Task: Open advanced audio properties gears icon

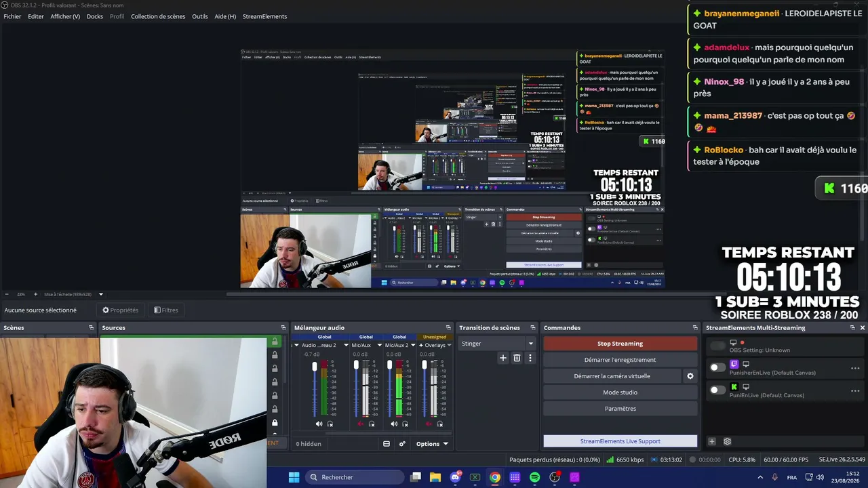Action: coord(402,444)
